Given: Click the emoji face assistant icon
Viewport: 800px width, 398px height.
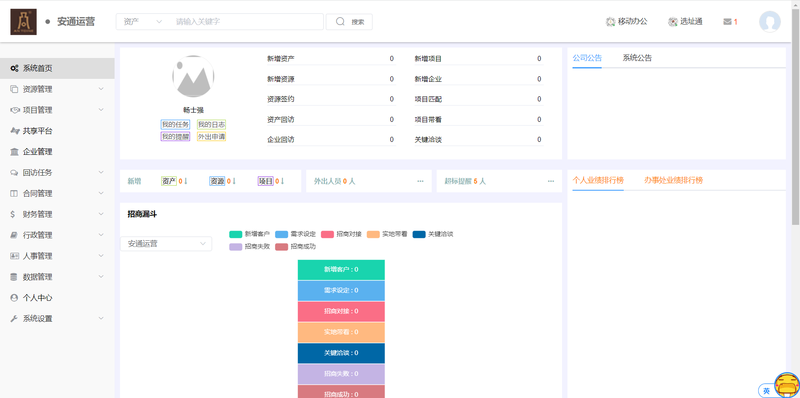Looking at the screenshot, I should coord(787,385).
